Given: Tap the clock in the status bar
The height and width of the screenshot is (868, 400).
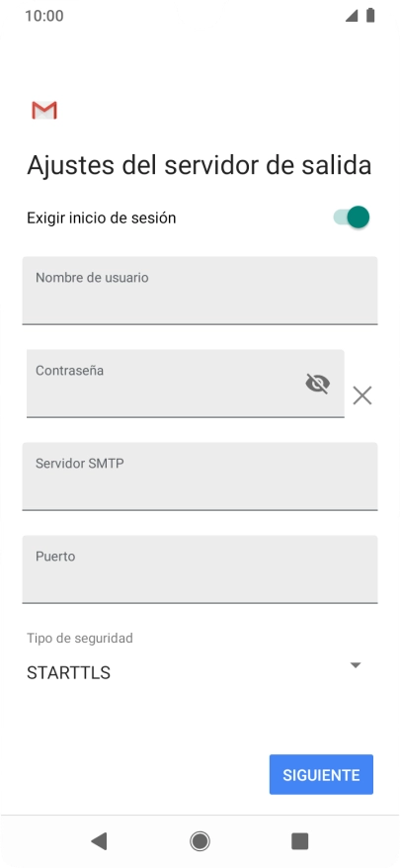Looking at the screenshot, I should click(x=44, y=16).
